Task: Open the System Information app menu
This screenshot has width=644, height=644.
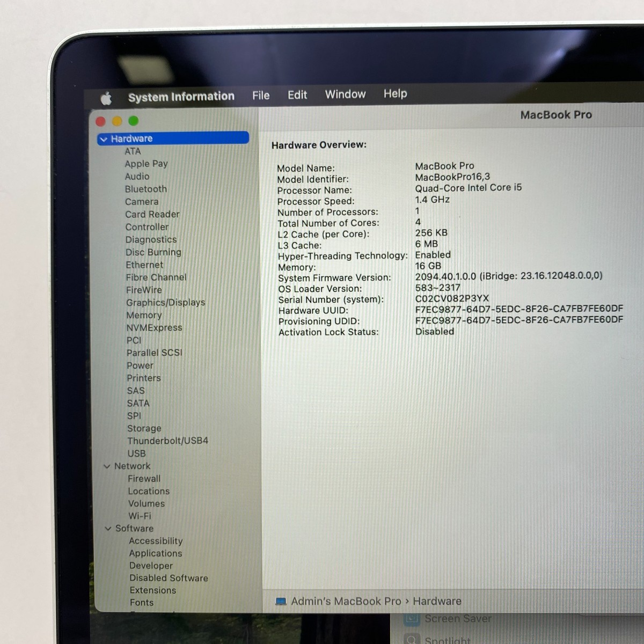Action: 181,97
